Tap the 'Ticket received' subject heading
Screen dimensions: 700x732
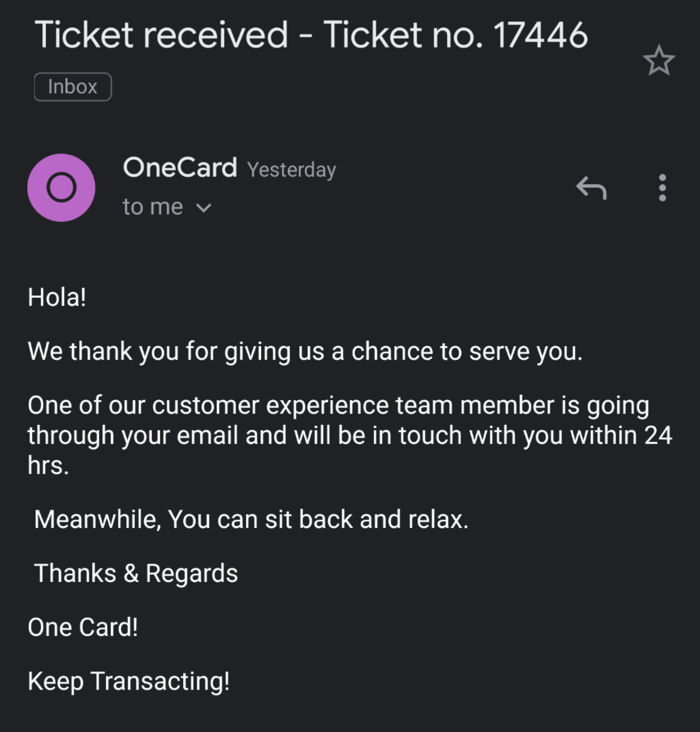click(x=161, y=35)
